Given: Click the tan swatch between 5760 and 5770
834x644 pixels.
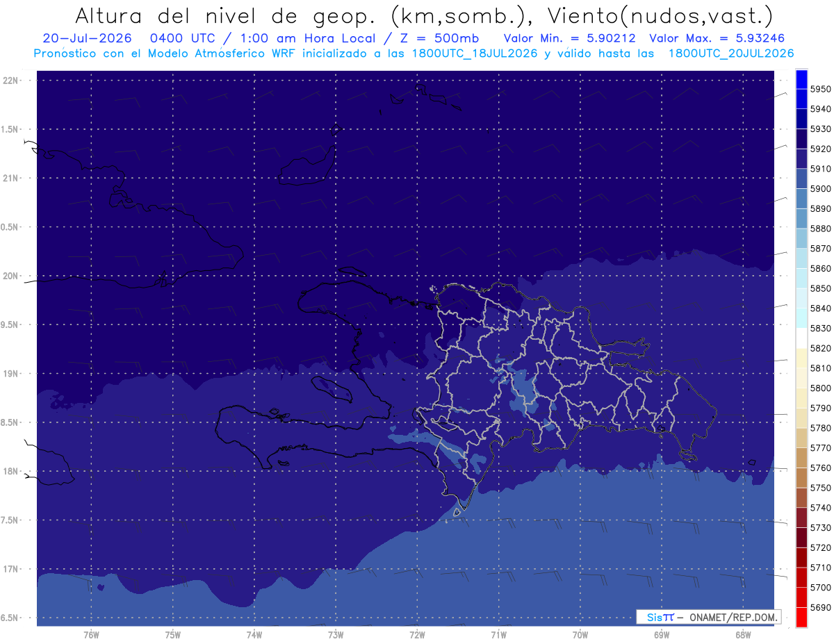Looking at the screenshot, I should tap(801, 458).
